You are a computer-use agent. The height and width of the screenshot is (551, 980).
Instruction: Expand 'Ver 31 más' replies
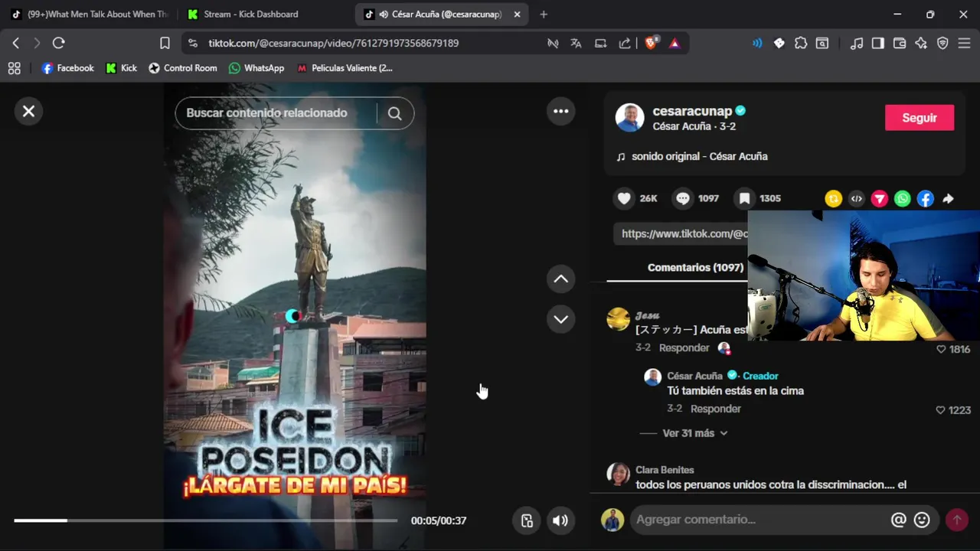[x=694, y=433]
